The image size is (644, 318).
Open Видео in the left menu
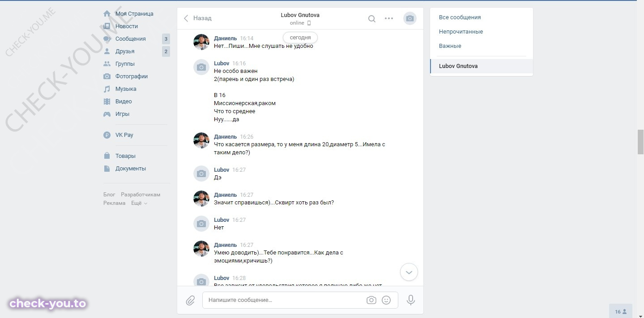124,102
